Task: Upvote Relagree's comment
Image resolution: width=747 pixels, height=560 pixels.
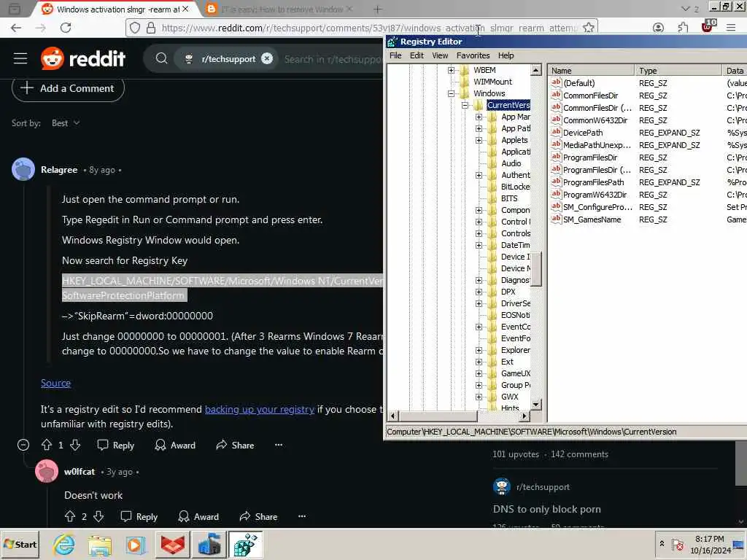Action: click(x=47, y=445)
